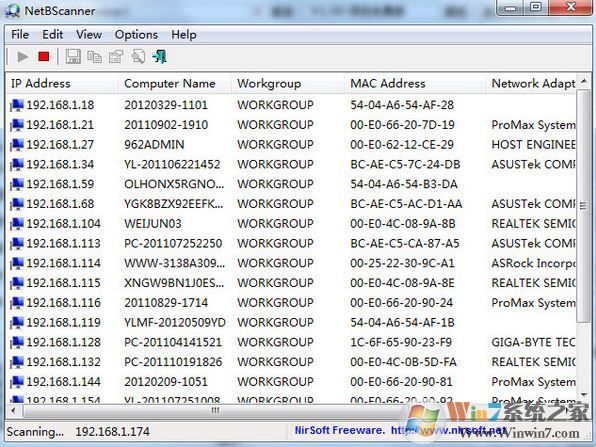Image resolution: width=596 pixels, height=447 pixels.
Task: Sort by IP Address column header
Action: [62, 84]
